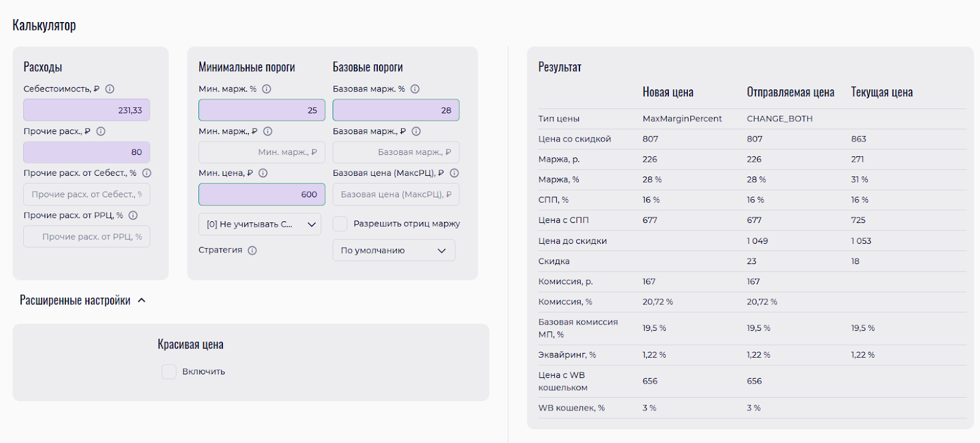Click info icon for Прочие расх. от Себест.

147,173
